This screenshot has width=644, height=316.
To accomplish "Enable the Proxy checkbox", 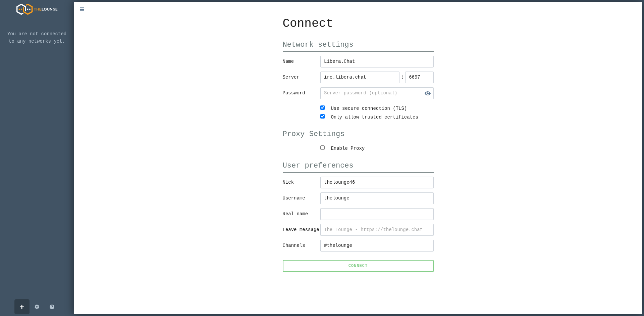I will (x=322, y=148).
